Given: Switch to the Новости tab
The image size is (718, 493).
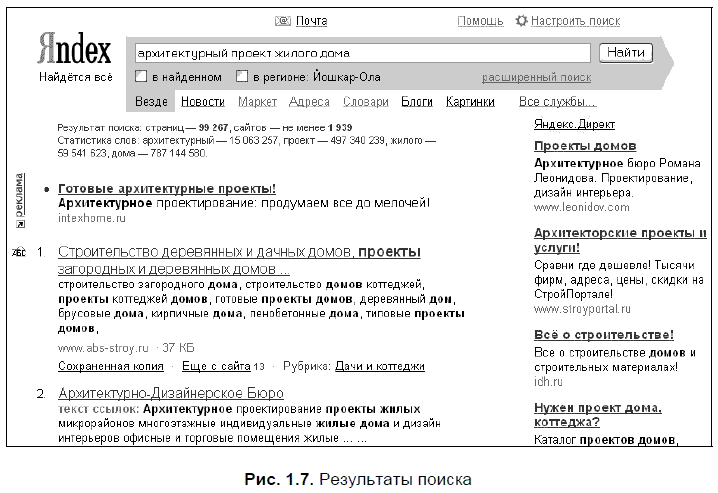Looking at the screenshot, I should pyautogui.click(x=202, y=102).
